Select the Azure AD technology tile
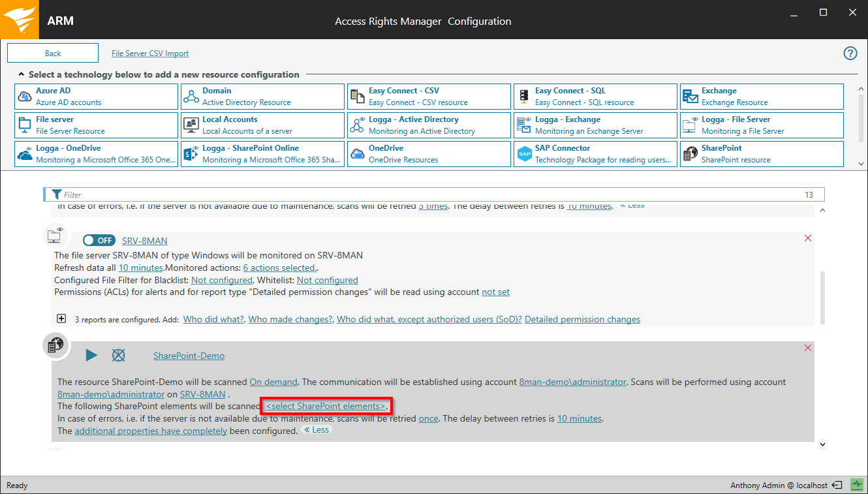 point(96,97)
